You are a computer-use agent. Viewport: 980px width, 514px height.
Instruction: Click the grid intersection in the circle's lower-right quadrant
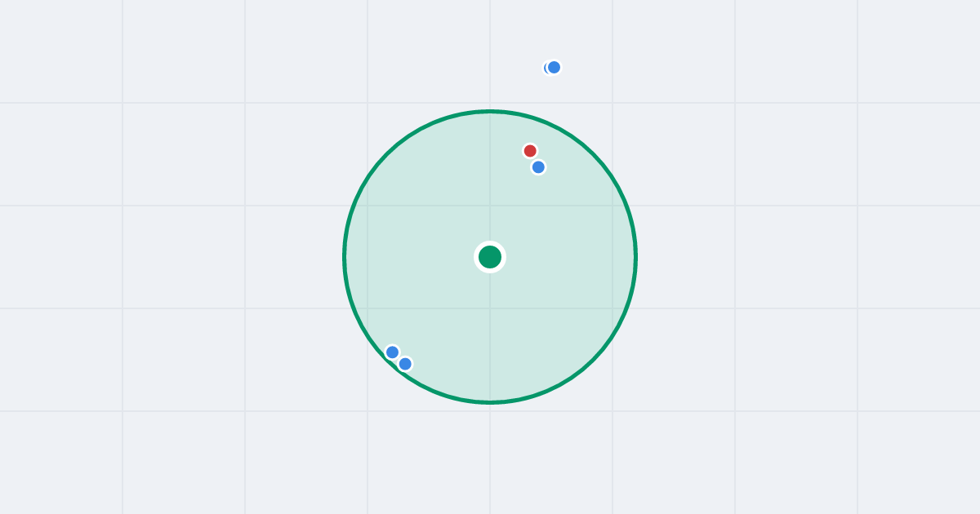coord(612,308)
